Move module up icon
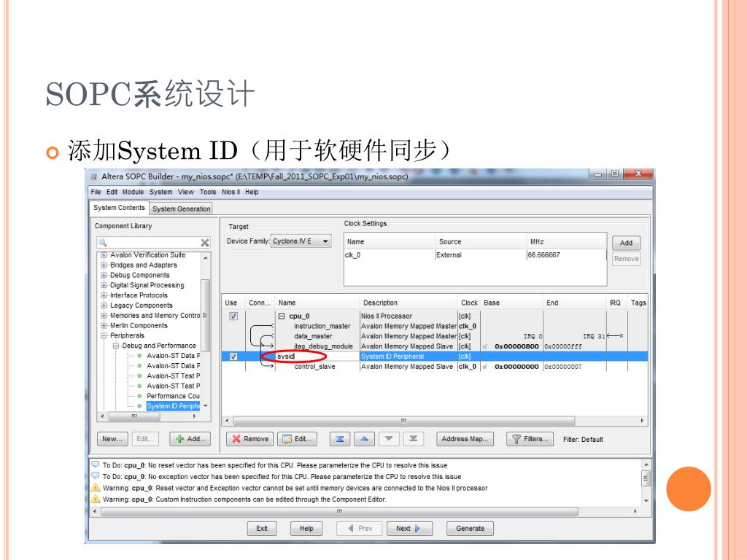The image size is (747, 560). pyautogui.click(x=365, y=439)
